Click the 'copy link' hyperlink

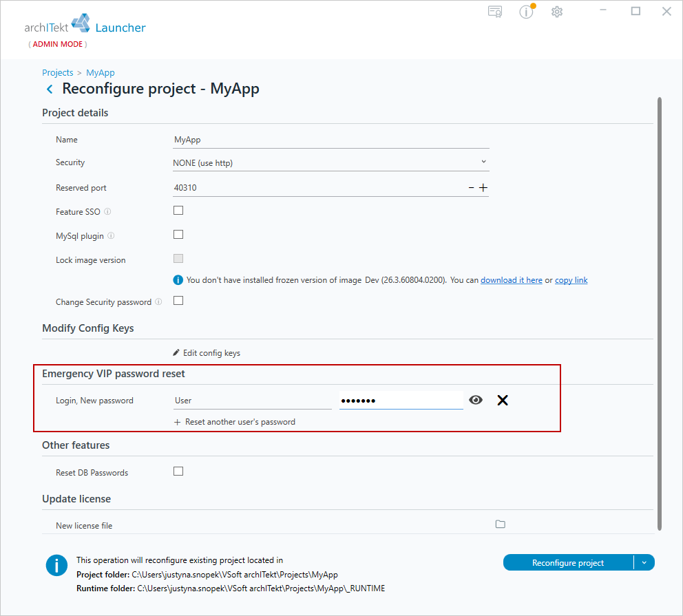coord(571,280)
